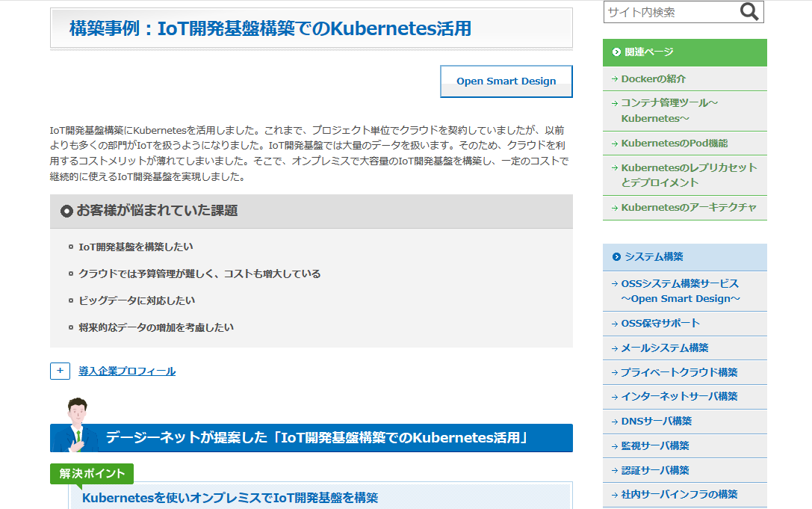Expand the 導入企業プロフィール link
The image size is (812, 509).
(127, 371)
